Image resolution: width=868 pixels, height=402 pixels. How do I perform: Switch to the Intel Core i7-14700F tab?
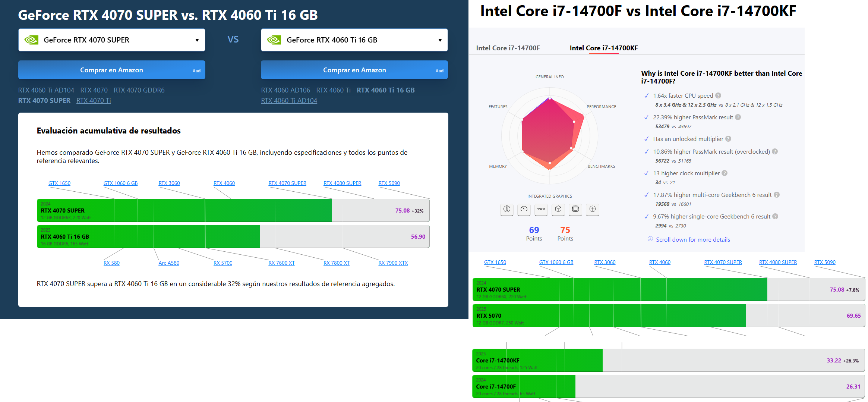(508, 48)
